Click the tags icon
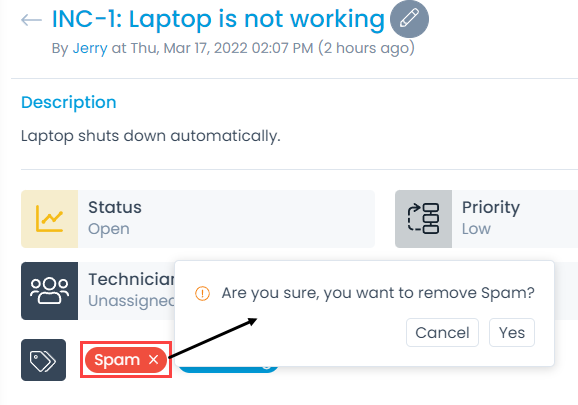The width and height of the screenshot is (578, 405). pyautogui.click(x=43, y=360)
